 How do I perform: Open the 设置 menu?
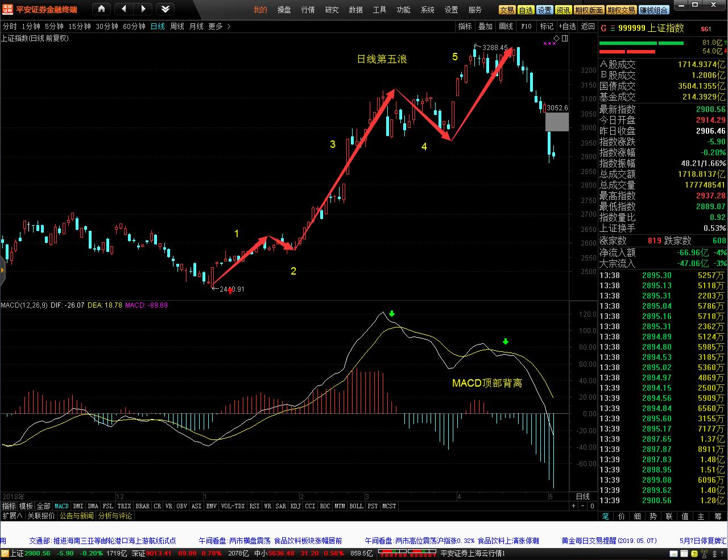click(451, 10)
